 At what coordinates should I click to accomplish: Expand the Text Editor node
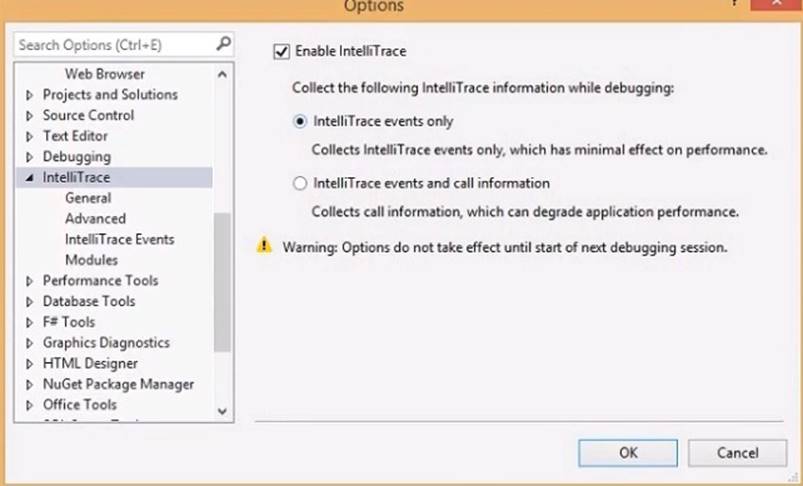pyautogui.click(x=30, y=136)
